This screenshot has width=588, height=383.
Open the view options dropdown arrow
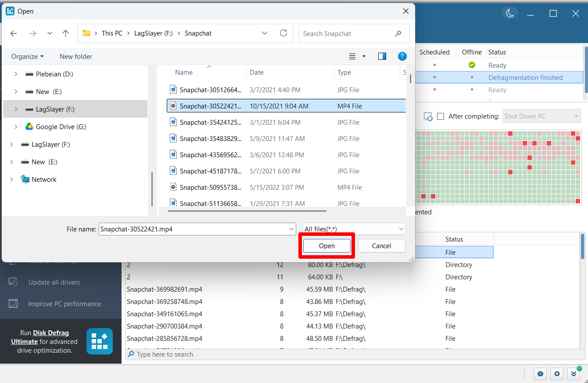364,56
